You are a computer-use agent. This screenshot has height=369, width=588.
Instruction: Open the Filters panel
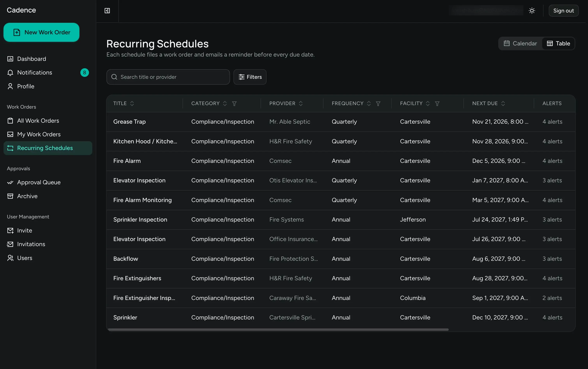[250, 77]
